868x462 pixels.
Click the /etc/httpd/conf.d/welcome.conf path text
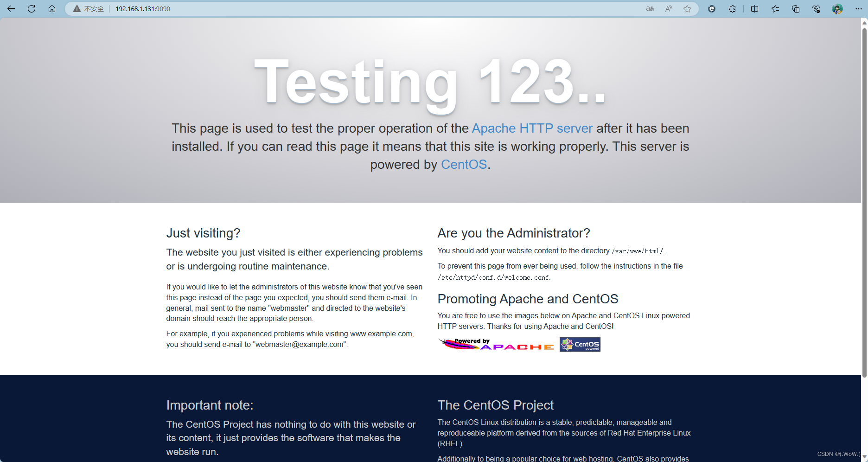[493, 277]
